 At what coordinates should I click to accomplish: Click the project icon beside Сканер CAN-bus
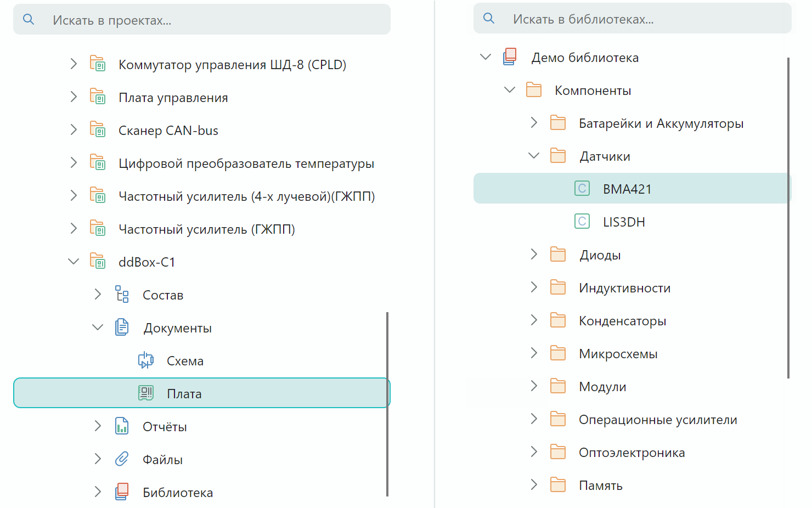click(98, 130)
